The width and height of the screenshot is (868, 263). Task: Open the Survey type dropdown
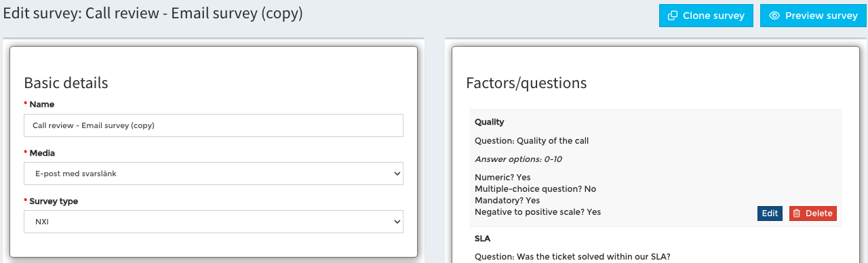[214, 222]
